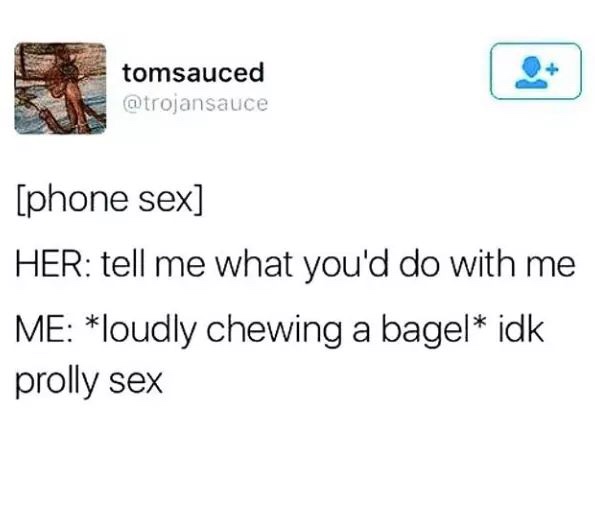The height and width of the screenshot is (514, 595).
Task: Click the line starting with ME:
Action: pyautogui.click(x=280, y=329)
